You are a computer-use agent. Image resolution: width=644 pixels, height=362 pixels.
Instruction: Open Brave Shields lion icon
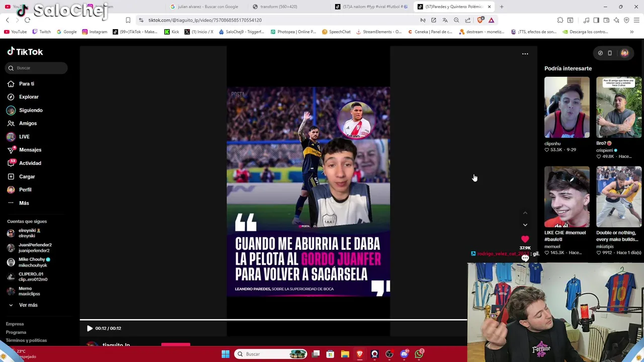(480, 20)
